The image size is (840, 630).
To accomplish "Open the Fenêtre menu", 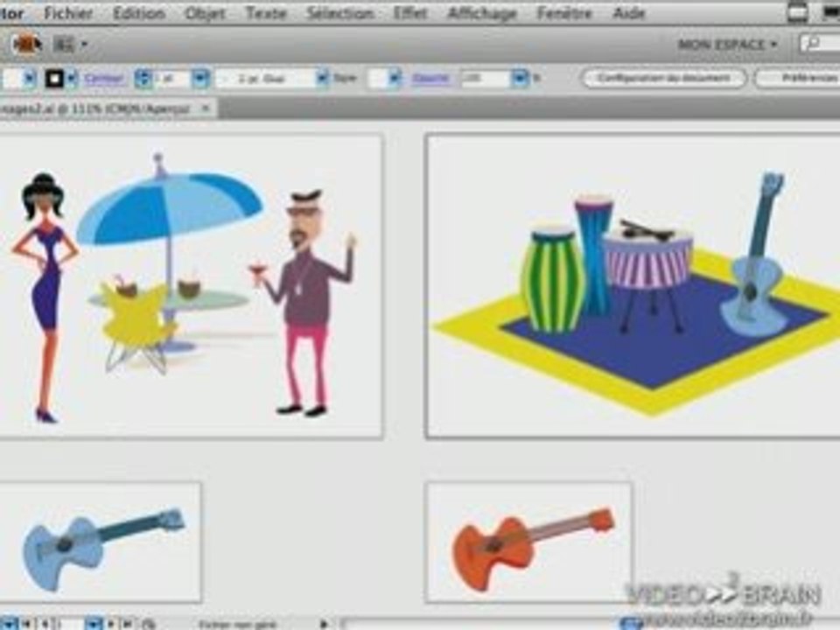I will [564, 12].
